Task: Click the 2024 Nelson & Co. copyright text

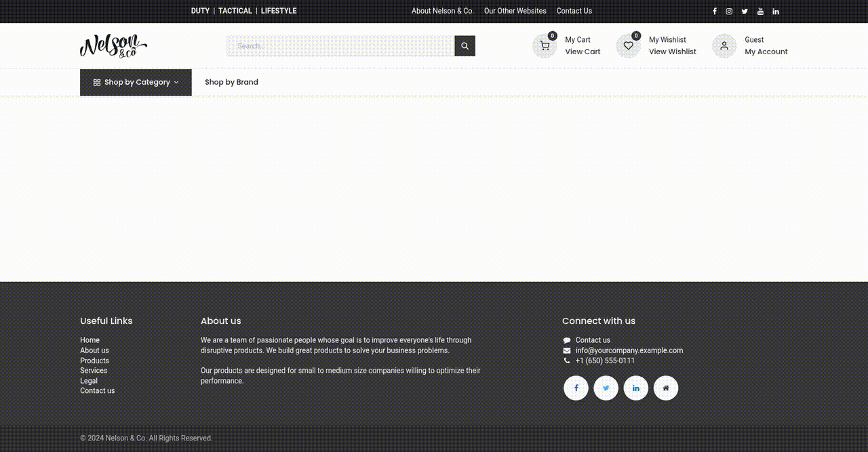Action: 146,438
